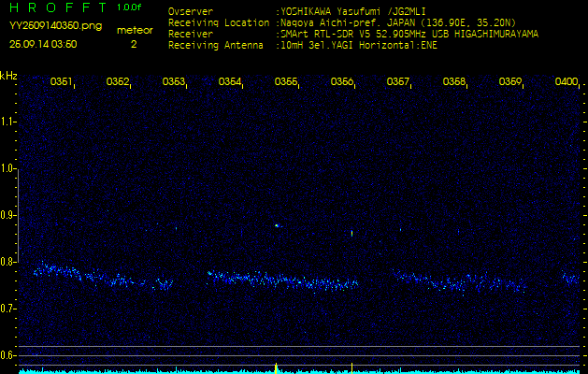
Task: Click the yellow meteor label
Action: coord(134,30)
